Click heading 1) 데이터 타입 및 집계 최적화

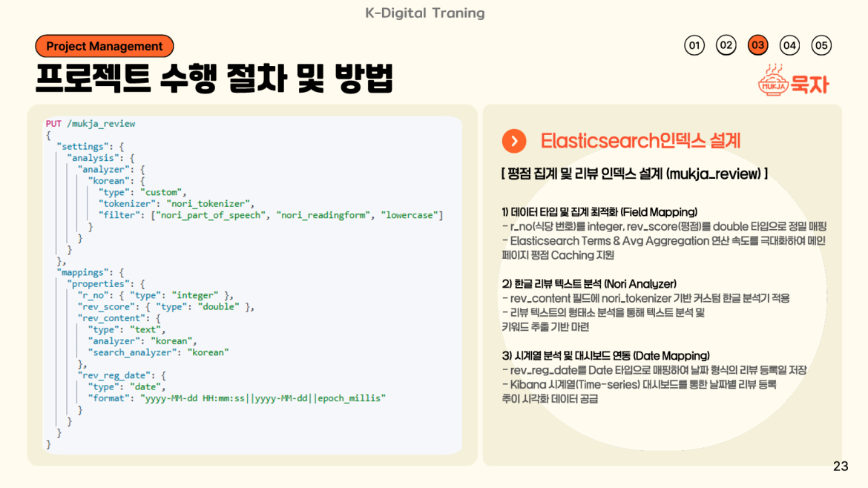[599, 212]
